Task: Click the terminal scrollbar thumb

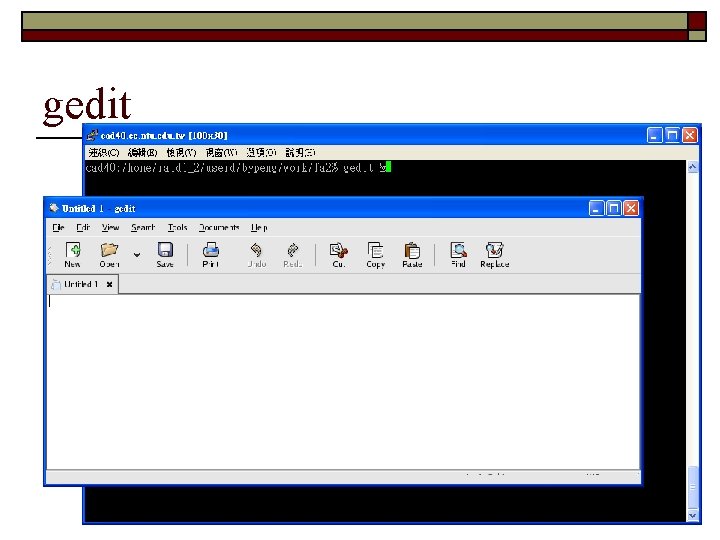Action: [x=692, y=487]
